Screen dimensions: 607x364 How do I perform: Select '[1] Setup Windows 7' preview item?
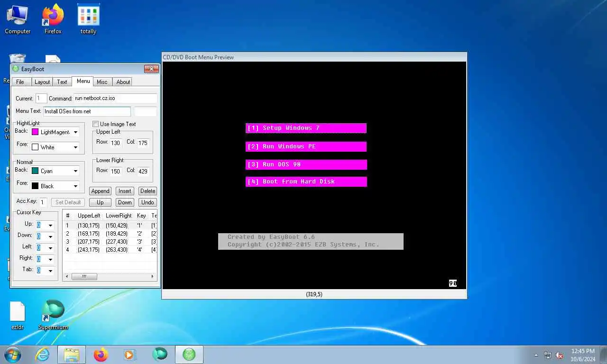pos(306,128)
